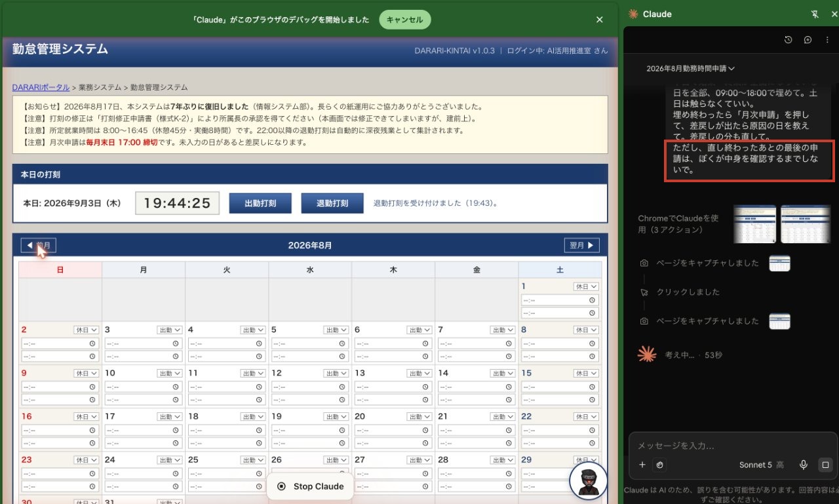Toggle the hand permission icon in message box
This screenshot has width=839, height=504.
tap(660, 465)
